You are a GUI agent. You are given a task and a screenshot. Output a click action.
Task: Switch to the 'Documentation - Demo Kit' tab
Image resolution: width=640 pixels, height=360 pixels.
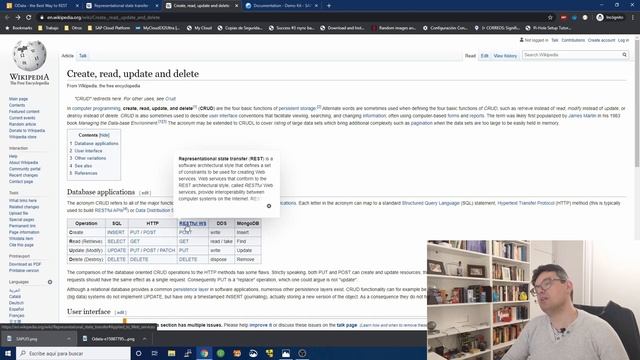282,6
